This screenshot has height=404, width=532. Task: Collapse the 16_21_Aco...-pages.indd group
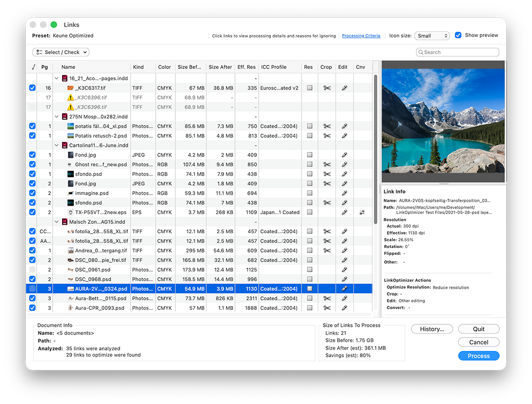pos(57,78)
